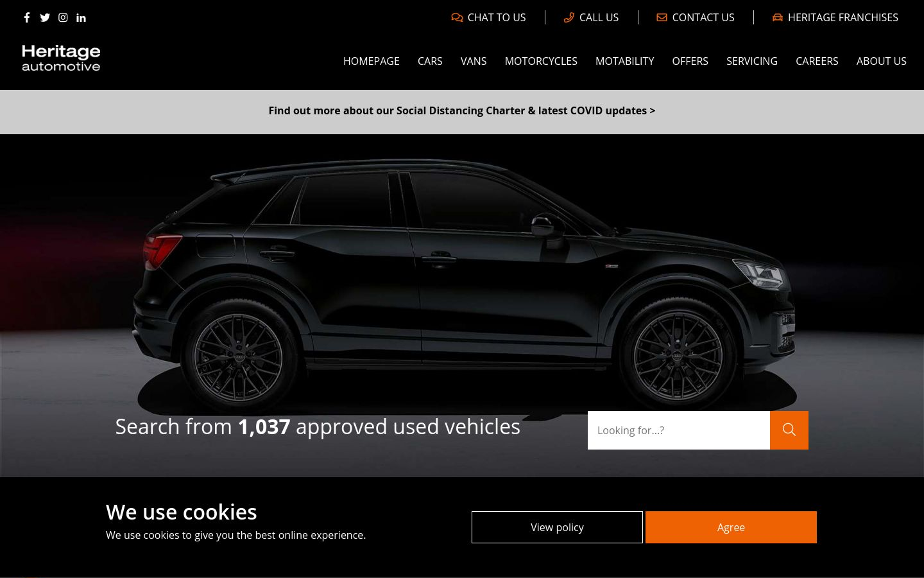Open the Motorcycles menu item
This screenshot has height=578, width=924.
click(541, 61)
